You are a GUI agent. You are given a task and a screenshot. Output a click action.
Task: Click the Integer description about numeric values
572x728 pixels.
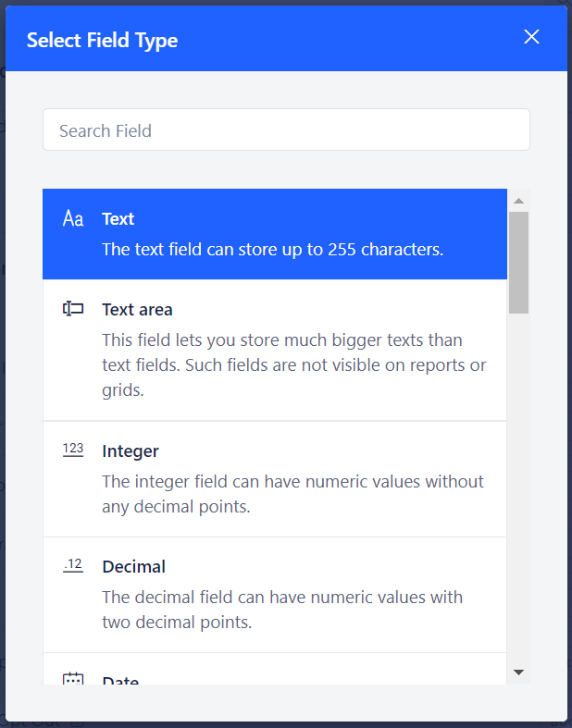(292, 494)
